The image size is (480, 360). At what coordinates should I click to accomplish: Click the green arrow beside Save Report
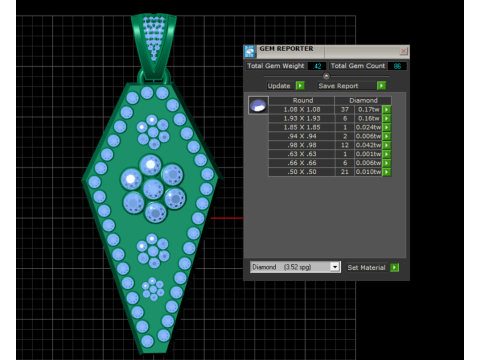(x=381, y=86)
